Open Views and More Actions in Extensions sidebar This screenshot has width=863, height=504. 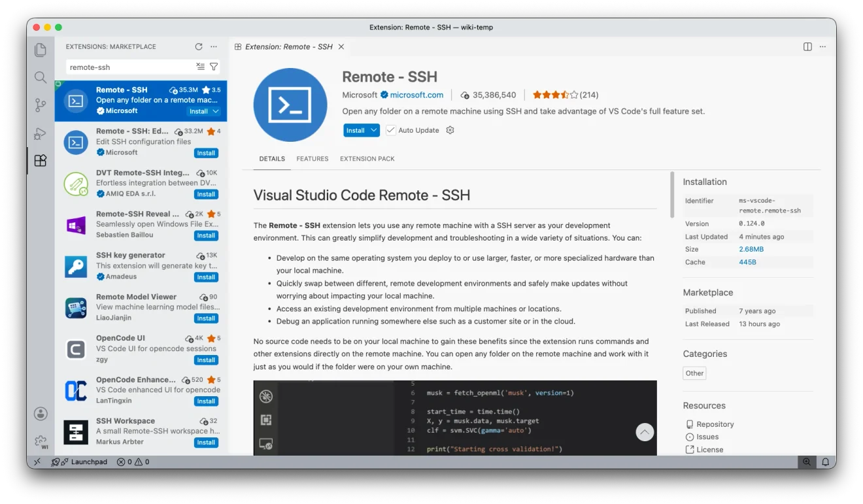pos(214,46)
